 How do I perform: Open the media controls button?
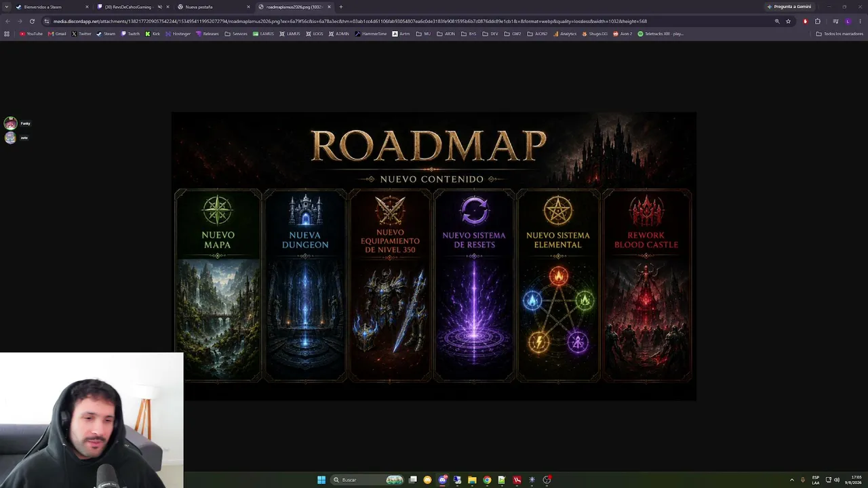tap(835, 21)
